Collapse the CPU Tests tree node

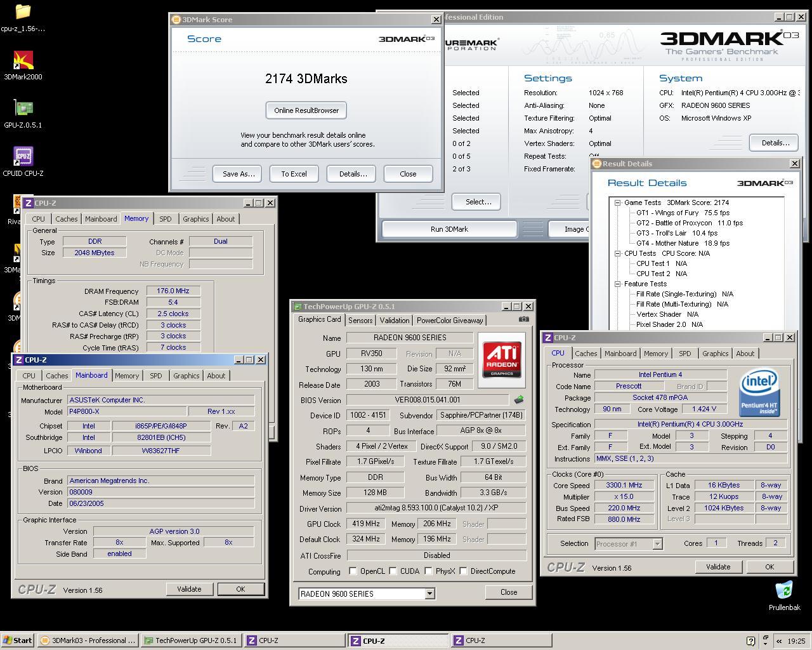pyautogui.click(x=617, y=253)
